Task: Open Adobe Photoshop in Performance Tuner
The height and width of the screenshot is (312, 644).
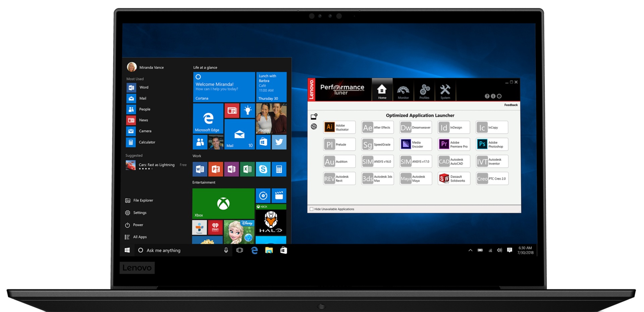Action: tap(491, 144)
